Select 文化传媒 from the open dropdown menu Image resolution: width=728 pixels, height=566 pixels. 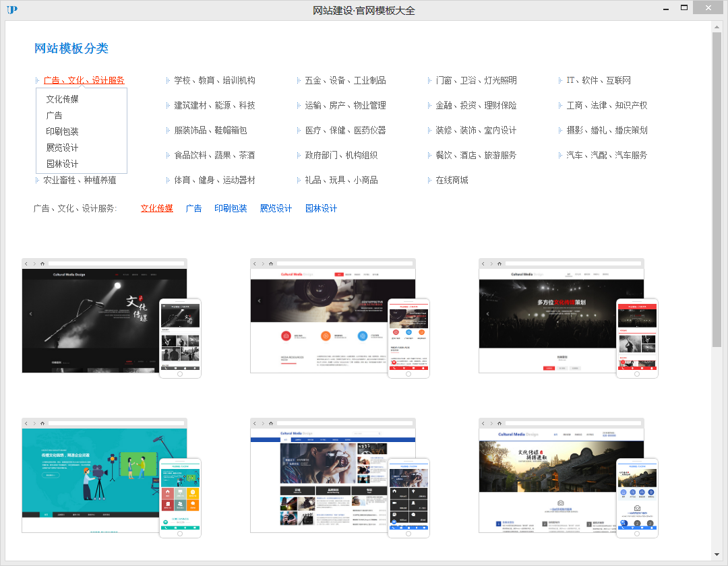[x=62, y=99]
